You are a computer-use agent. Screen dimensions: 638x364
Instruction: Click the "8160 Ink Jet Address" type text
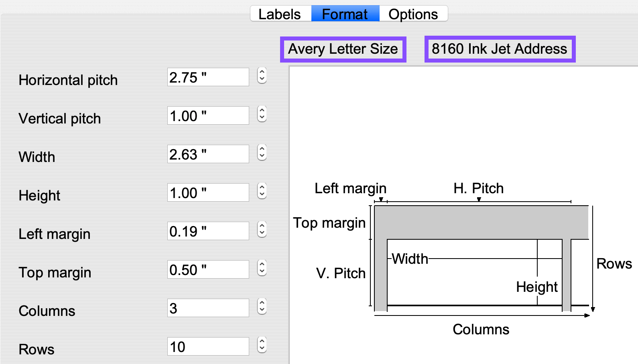click(500, 49)
